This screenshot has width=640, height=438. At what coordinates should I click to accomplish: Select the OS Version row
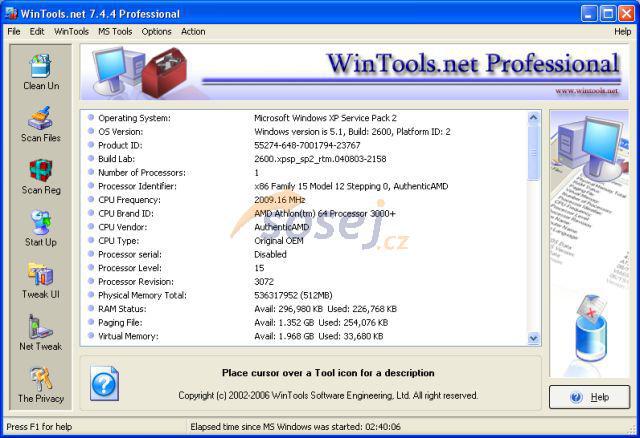(x=306, y=132)
